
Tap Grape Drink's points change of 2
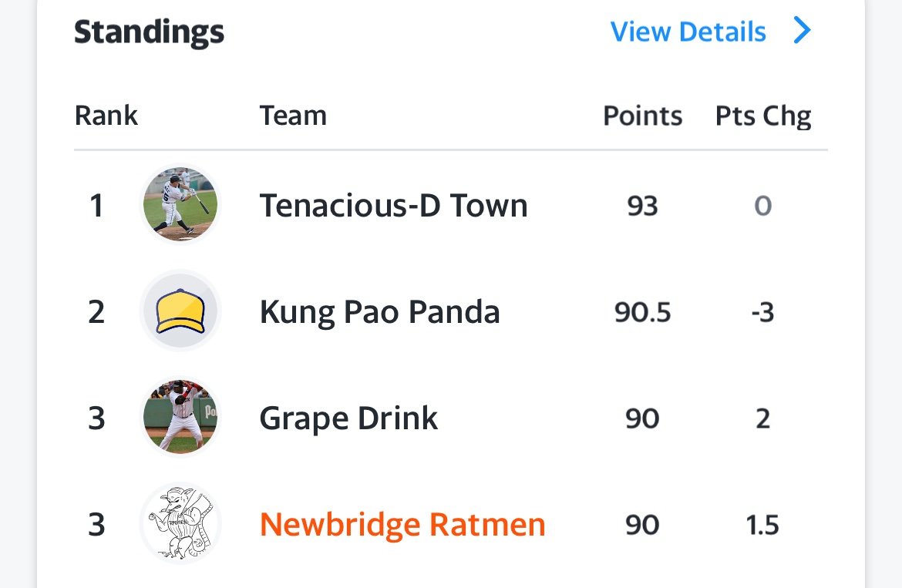[x=762, y=418]
